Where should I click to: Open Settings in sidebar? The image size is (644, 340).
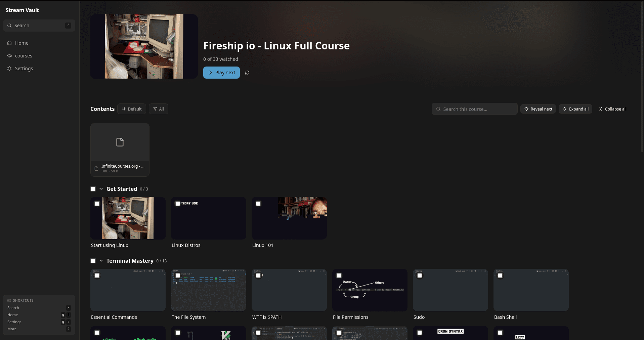pyautogui.click(x=39, y=69)
